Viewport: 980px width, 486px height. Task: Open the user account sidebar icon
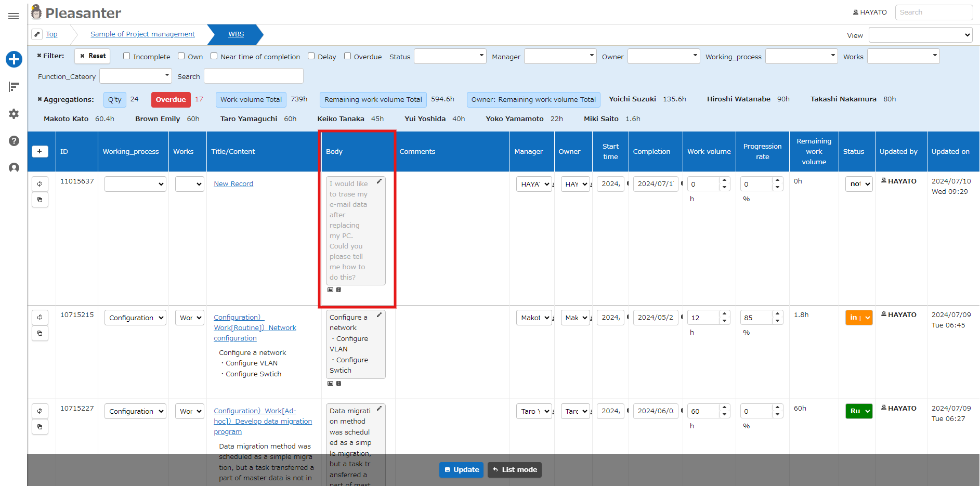14,168
